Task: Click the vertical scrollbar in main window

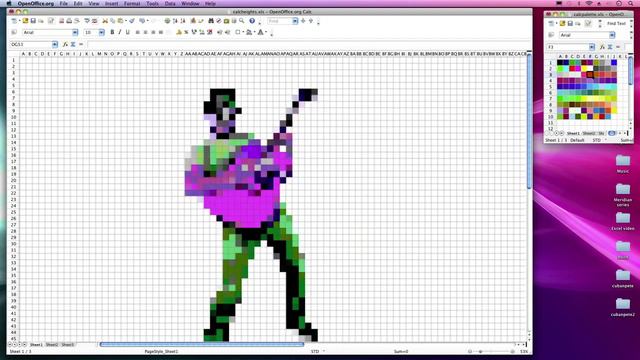Action: 529,122
